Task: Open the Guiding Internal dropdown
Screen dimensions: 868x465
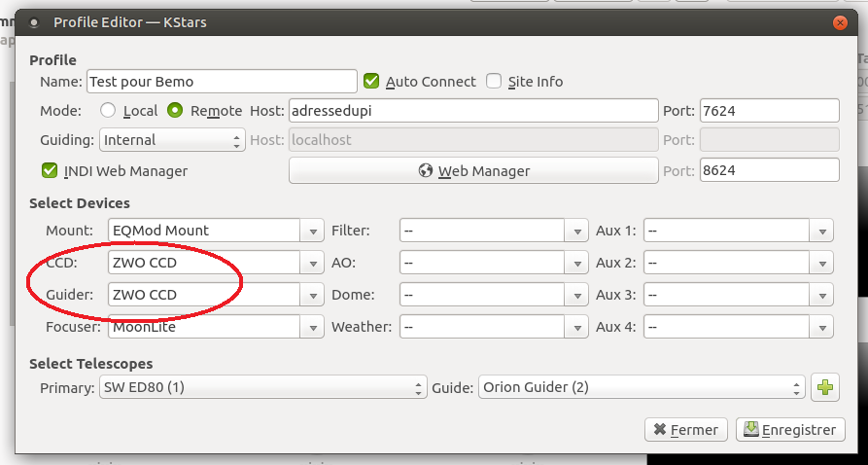Action: click(172, 140)
